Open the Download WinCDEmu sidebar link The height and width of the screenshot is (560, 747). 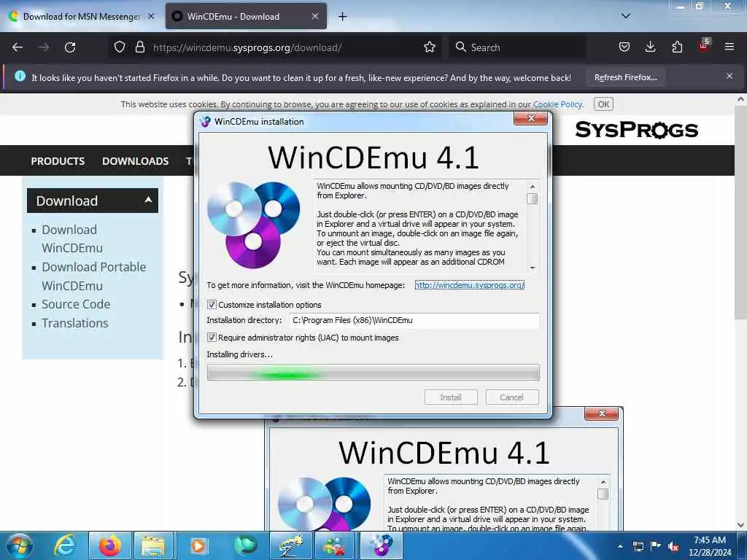(x=72, y=239)
